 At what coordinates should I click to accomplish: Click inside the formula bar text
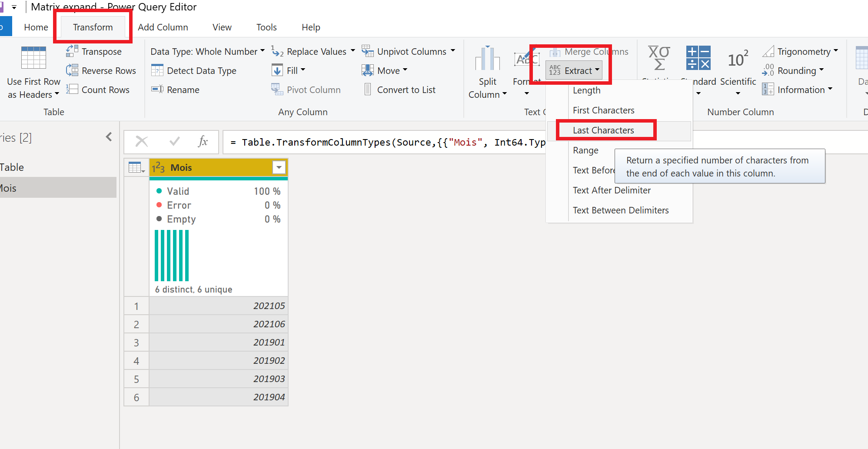[x=382, y=143]
